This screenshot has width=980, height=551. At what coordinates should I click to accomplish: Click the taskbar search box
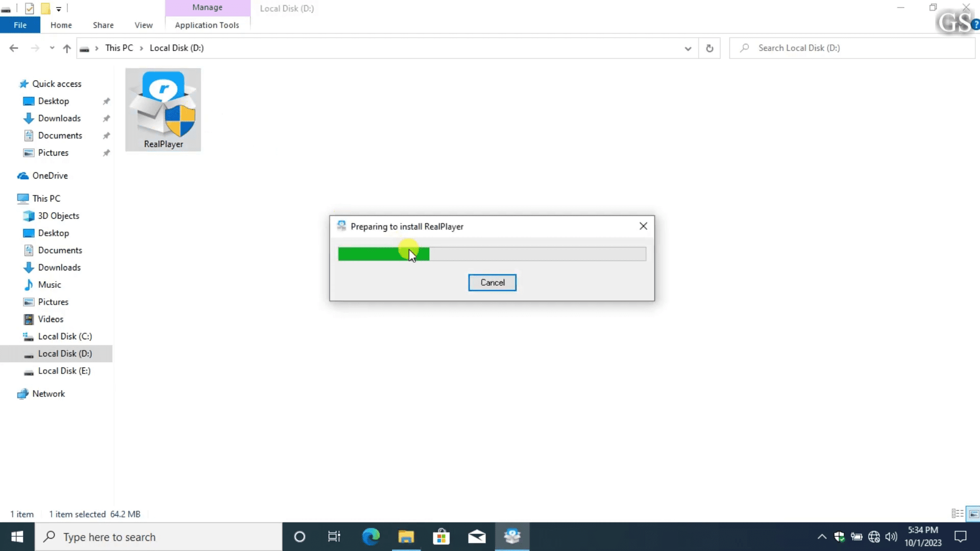pyautogui.click(x=158, y=537)
